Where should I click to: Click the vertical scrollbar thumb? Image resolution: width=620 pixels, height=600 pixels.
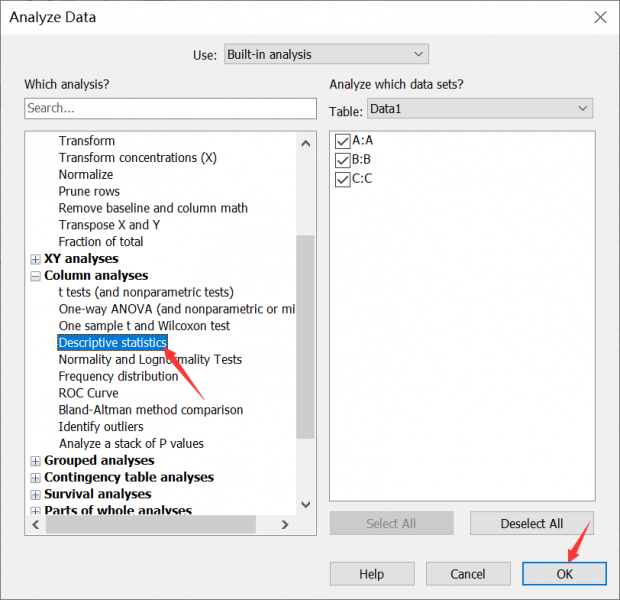(x=306, y=337)
